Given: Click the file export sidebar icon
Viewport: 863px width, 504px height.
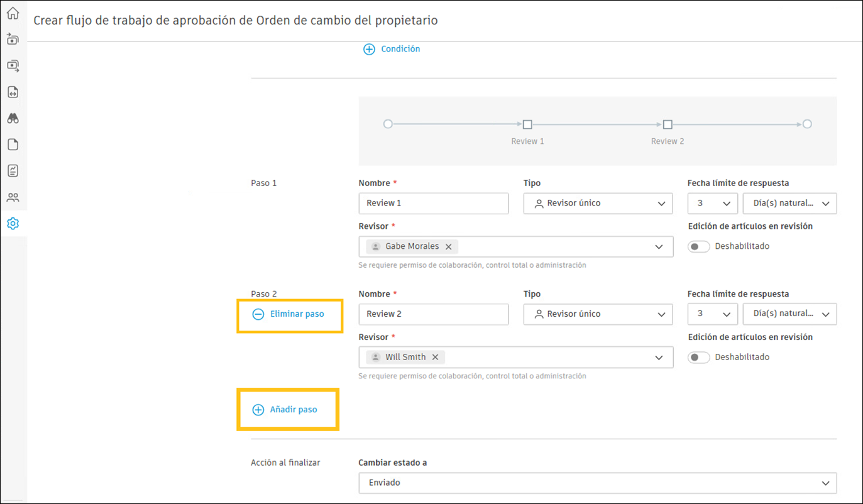Looking at the screenshot, I should [x=13, y=92].
